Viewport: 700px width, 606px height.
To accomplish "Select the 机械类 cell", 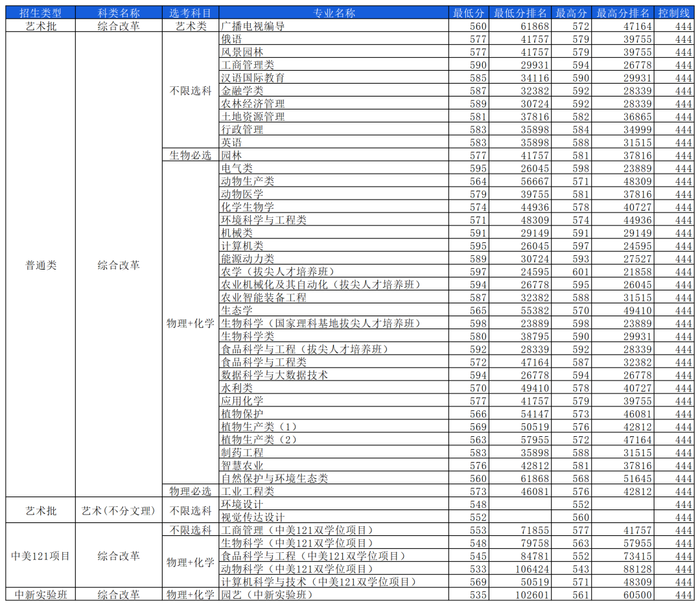I will (x=334, y=233).
